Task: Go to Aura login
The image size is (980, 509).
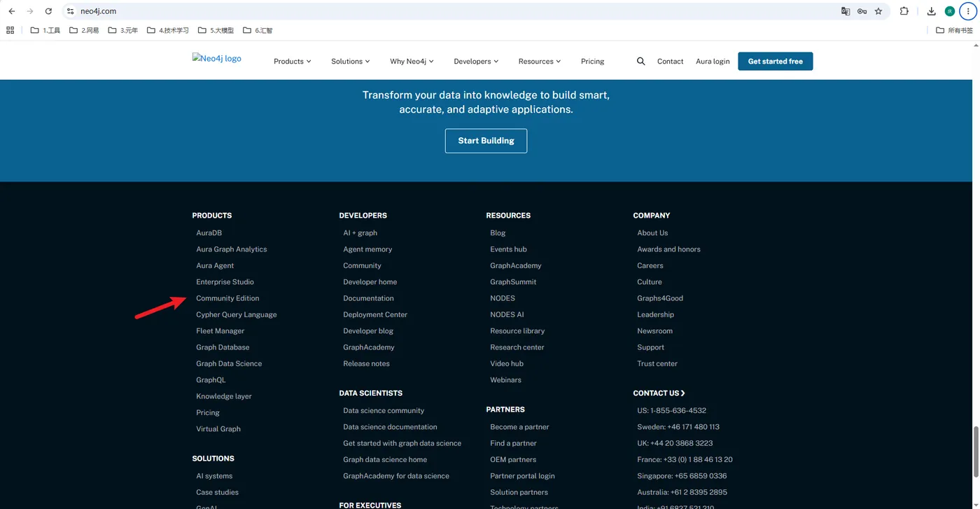Action: [x=713, y=62]
